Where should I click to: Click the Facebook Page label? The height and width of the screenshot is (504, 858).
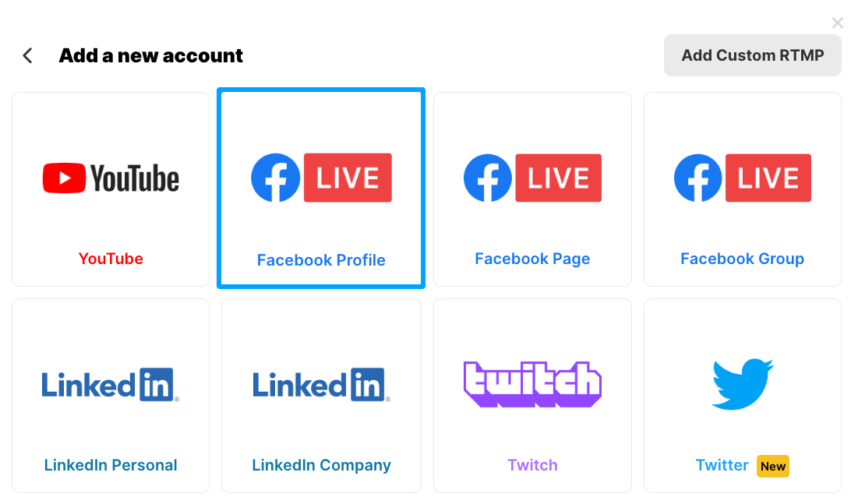coord(532,259)
